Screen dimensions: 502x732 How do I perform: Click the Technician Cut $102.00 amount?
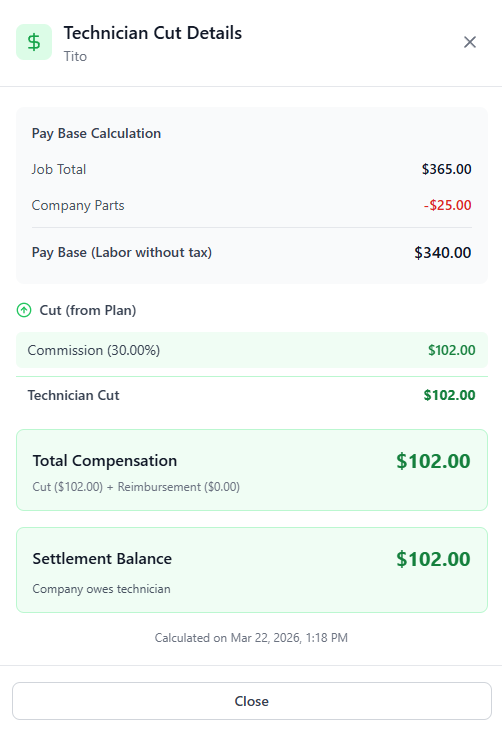449,395
